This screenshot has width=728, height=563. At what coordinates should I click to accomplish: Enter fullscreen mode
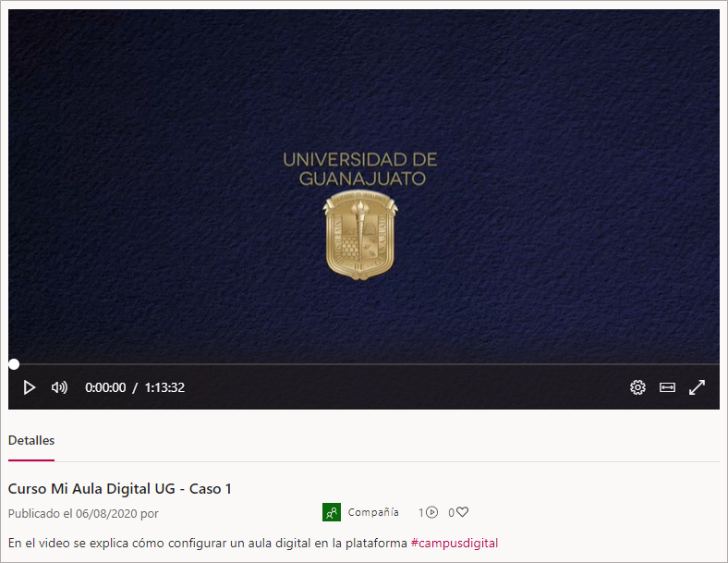697,387
